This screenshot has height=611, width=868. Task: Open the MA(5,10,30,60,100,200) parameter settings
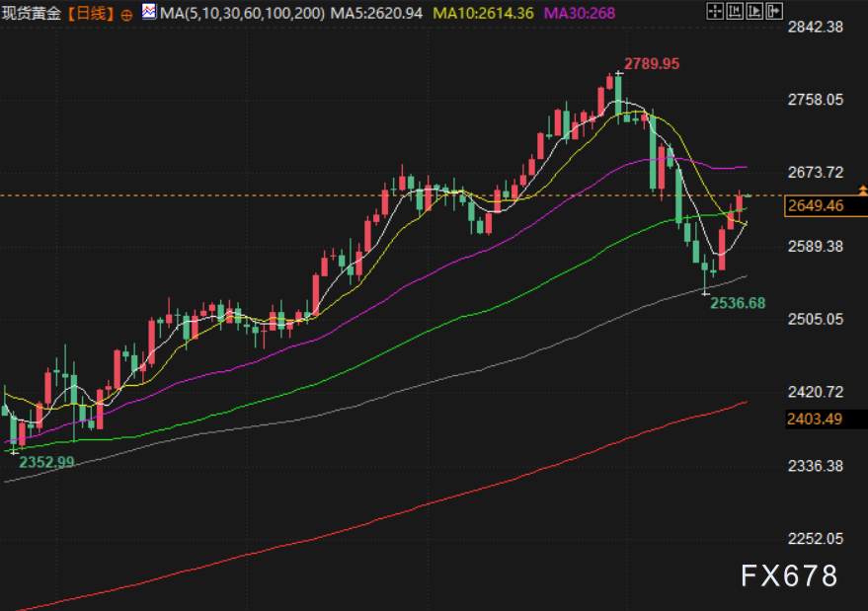(242, 13)
